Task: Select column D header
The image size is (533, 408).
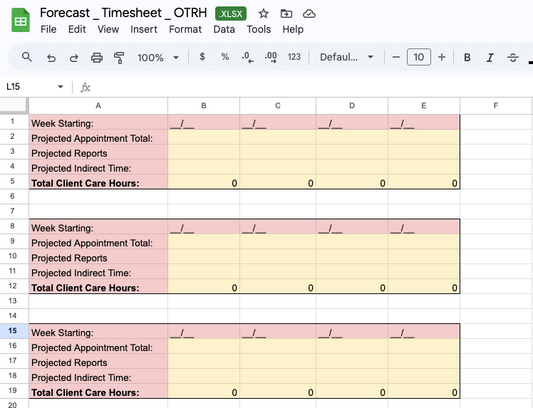Action: (352, 106)
